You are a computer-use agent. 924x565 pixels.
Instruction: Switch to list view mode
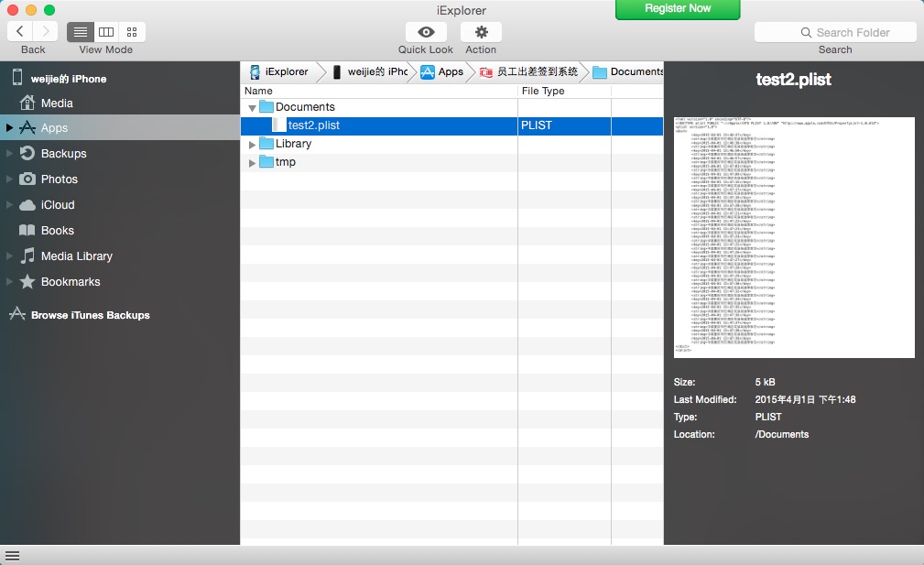81,32
